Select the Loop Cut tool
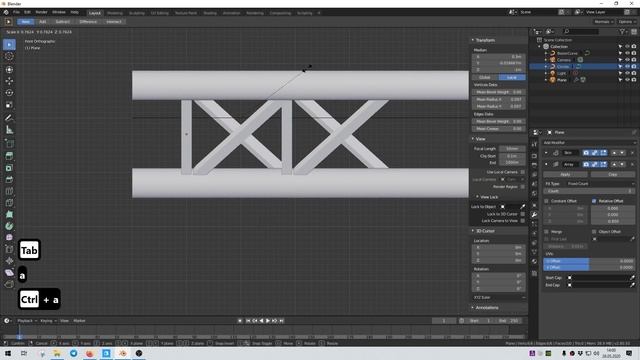This screenshot has height=360, width=640. click(x=9, y=191)
